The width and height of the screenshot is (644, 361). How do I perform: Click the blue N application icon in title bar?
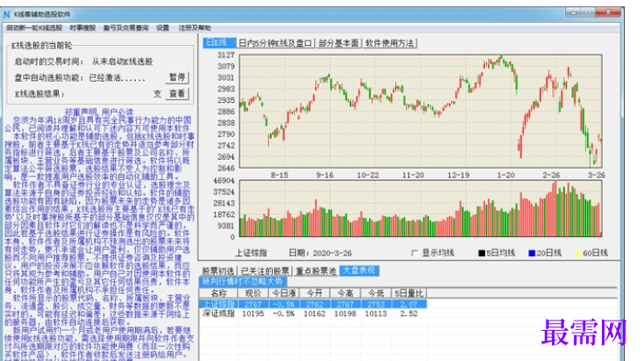point(7,15)
